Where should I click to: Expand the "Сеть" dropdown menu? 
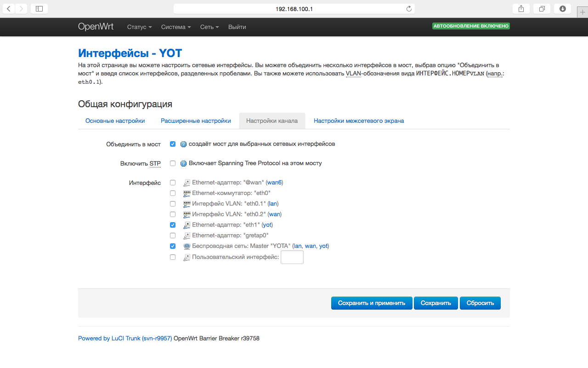coord(209,27)
